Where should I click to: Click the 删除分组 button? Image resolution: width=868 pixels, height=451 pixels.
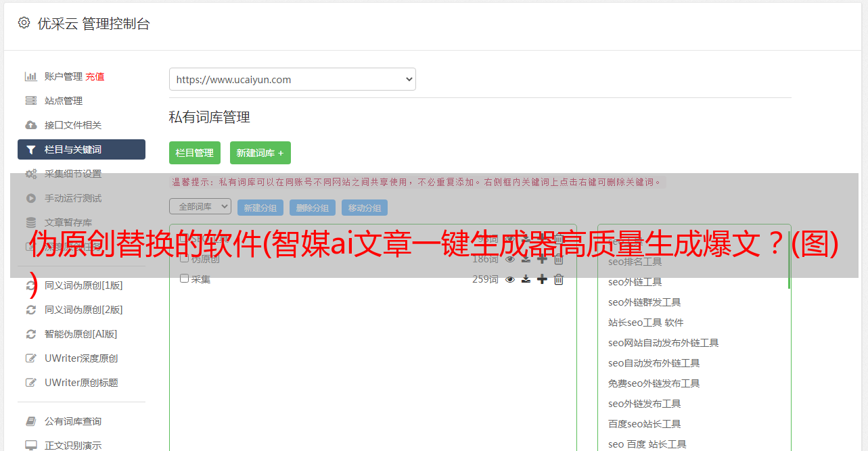coord(313,208)
